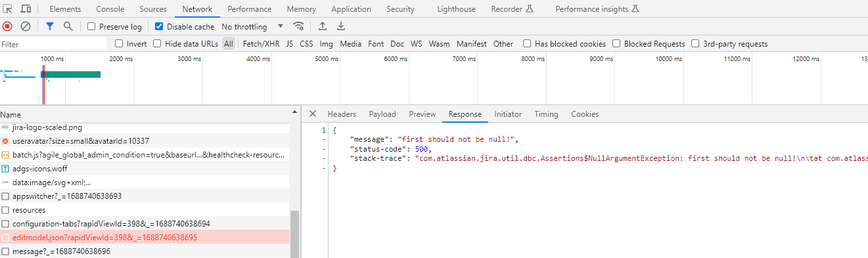Open the Performance tab
Screen dimensions: 868x258
(250, 9)
